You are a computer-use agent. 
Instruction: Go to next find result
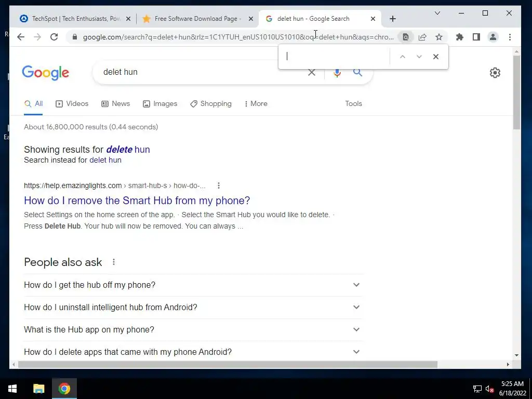click(419, 57)
